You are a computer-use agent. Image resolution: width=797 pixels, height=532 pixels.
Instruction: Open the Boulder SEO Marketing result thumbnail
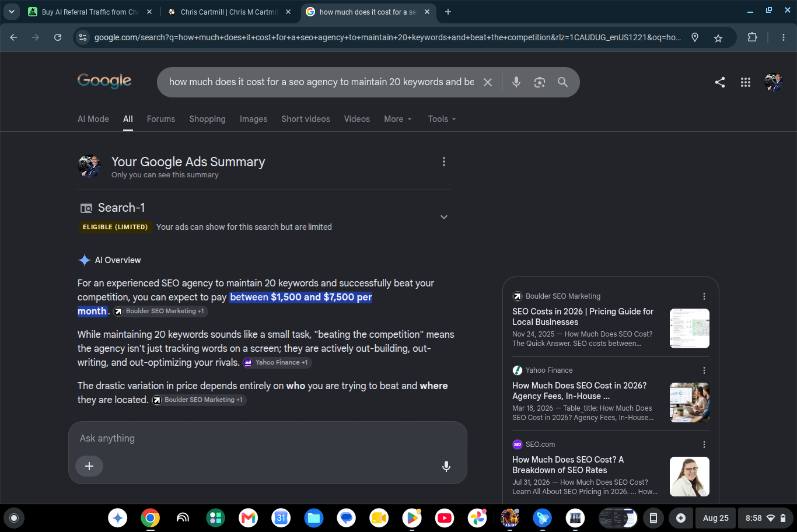[690, 328]
